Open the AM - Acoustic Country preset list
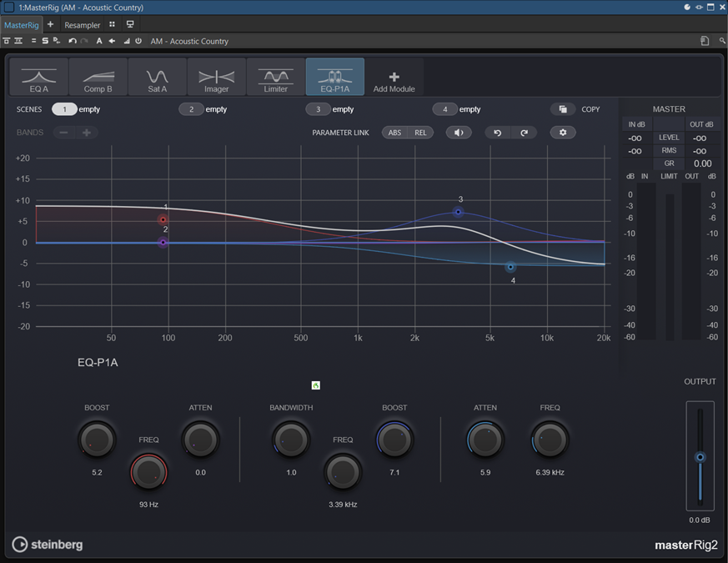 coord(189,41)
